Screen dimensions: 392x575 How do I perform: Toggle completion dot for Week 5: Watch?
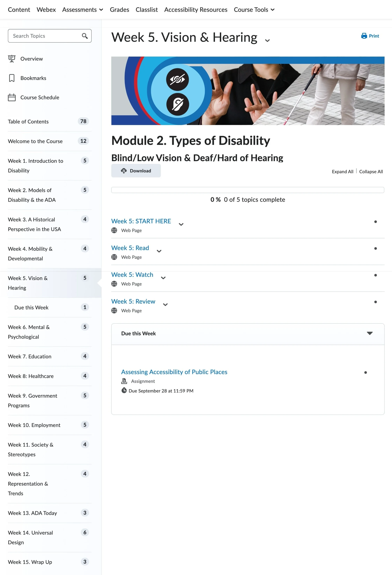pos(375,275)
